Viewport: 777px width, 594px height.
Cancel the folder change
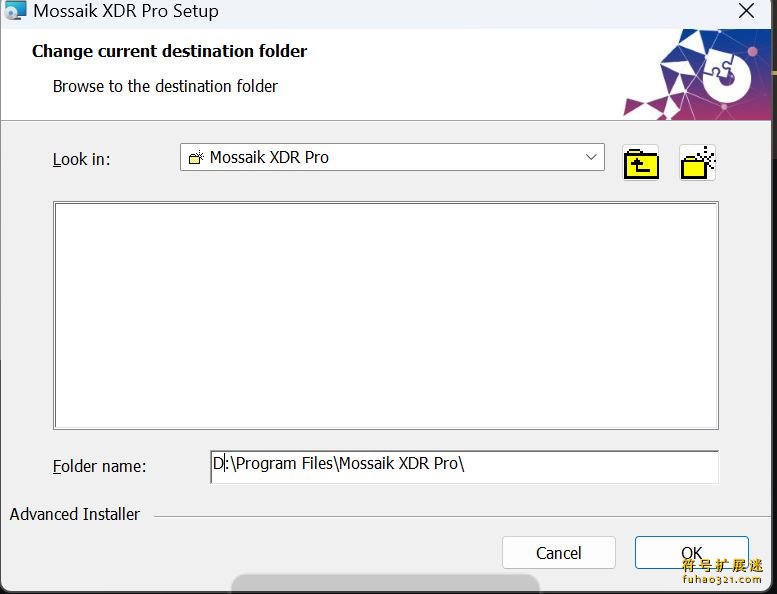click(558, 552)
